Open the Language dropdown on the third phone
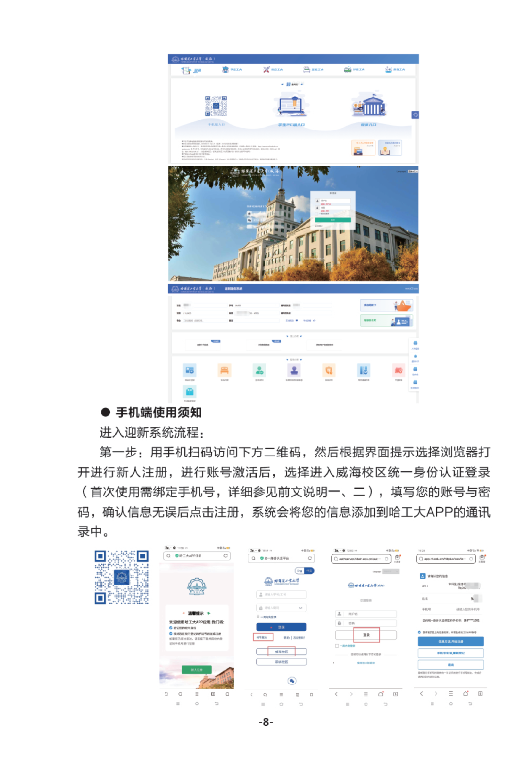Viewport: 532px width, 782px height. (391, 571)
